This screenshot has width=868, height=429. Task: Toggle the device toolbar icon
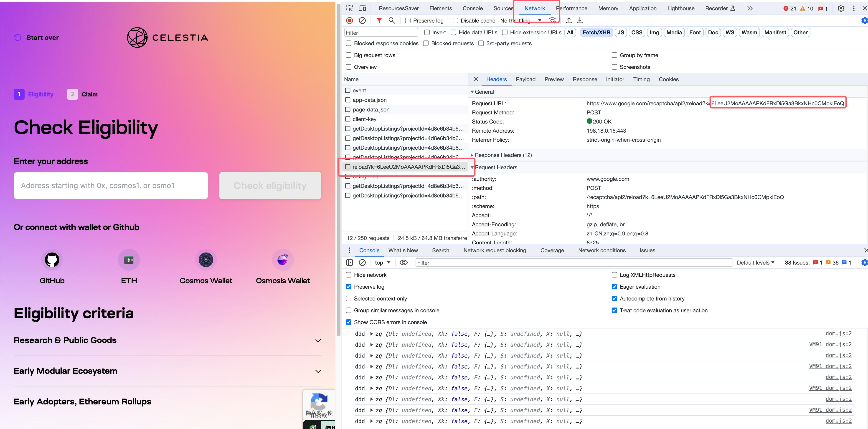(x=363, y=8)
